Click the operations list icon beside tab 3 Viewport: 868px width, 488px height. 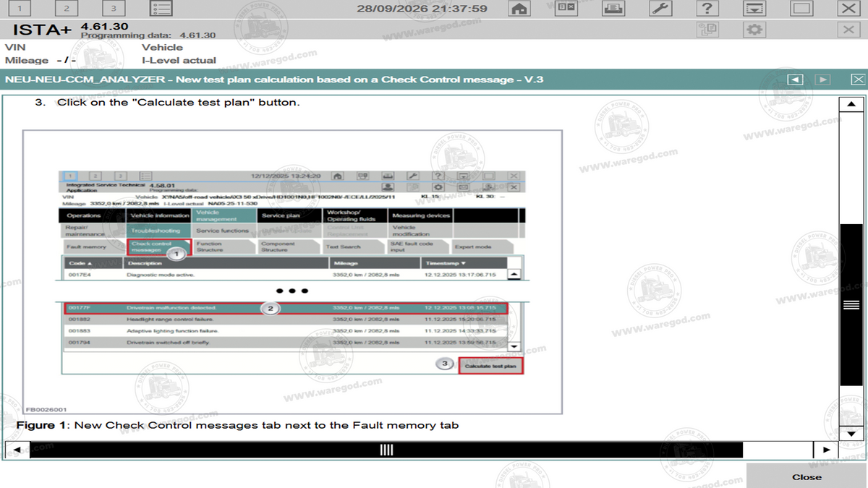(161, 9)
